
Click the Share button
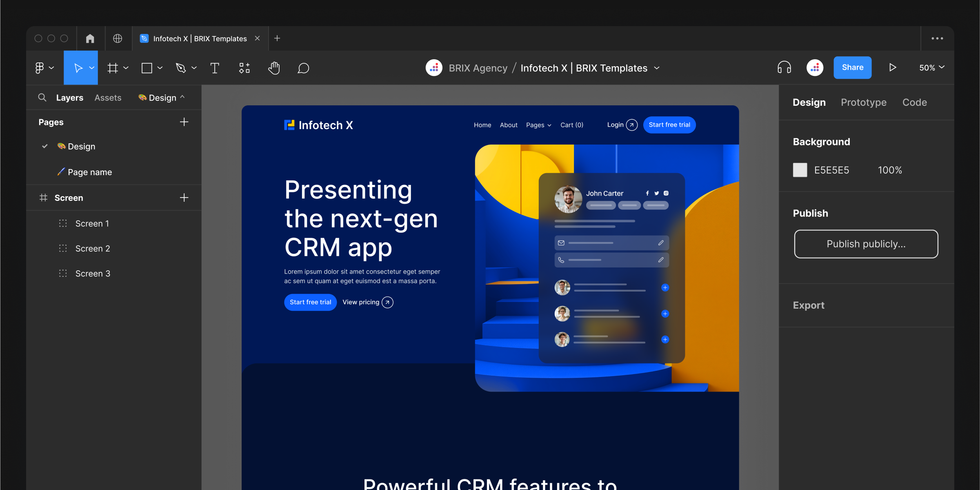pos(853,67)
